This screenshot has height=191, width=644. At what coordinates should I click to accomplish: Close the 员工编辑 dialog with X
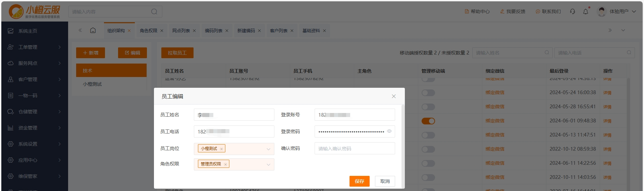[394, 96]
